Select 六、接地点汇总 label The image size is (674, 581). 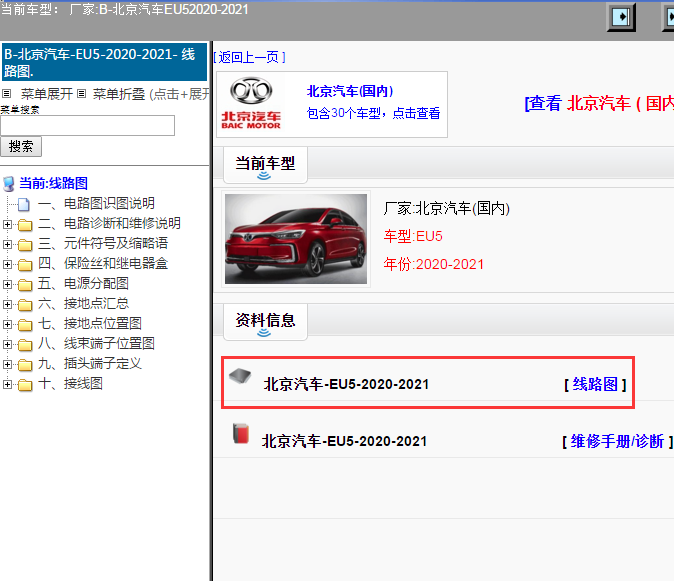(x=83, y=303)
